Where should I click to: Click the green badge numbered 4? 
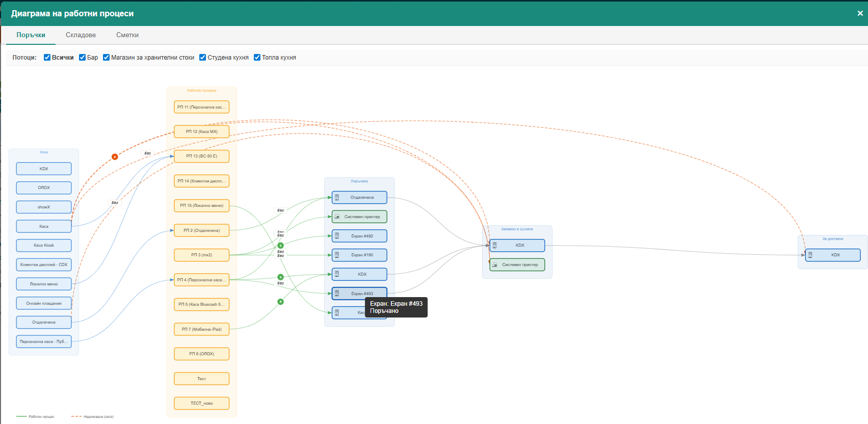click(280, 302)
